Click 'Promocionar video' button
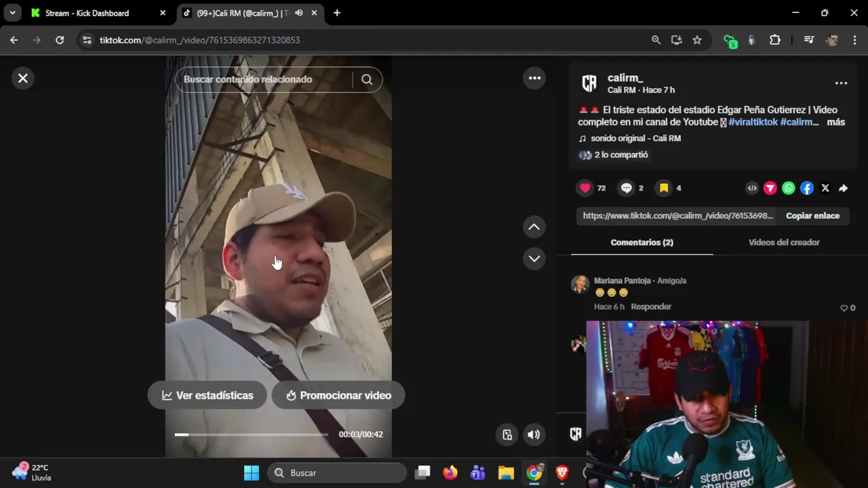The image size is (868, 488). pyautogui.click(x=338, y=395)
